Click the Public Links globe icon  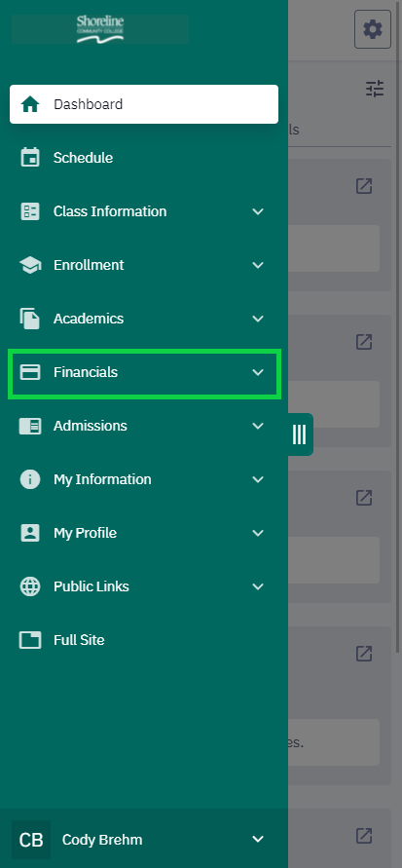pos(30,586)
